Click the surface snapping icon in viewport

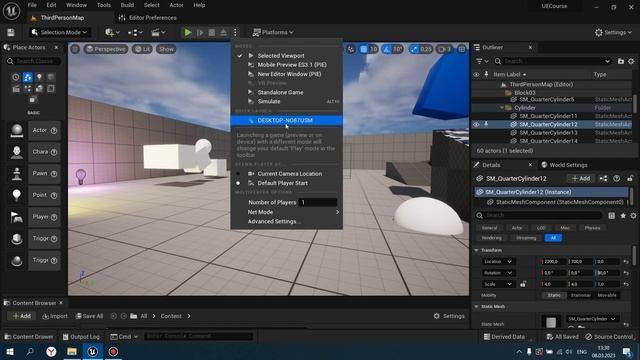(351, 49)
